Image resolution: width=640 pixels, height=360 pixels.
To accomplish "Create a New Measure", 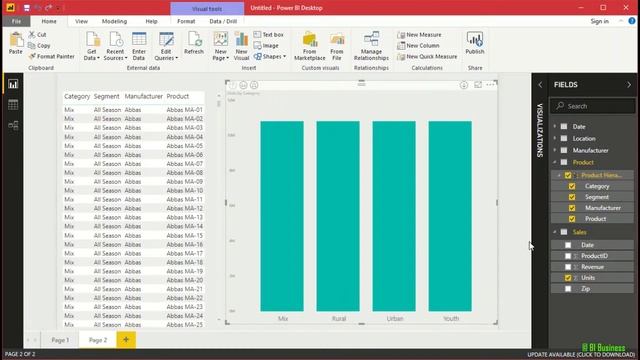I will [x=419, y=35].
